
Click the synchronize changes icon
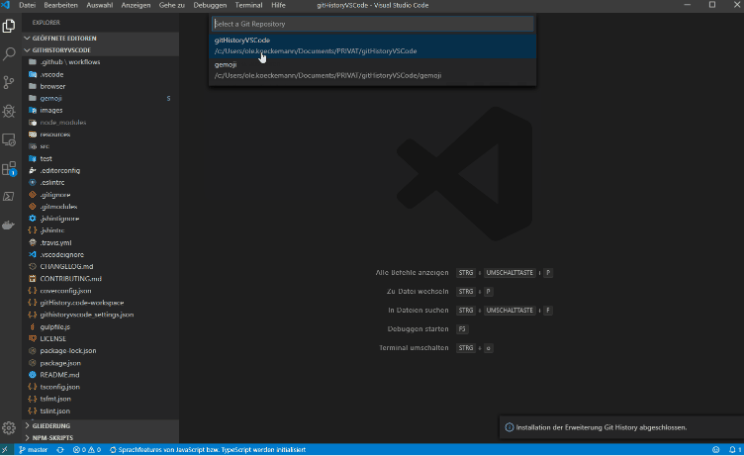(60, 450)
